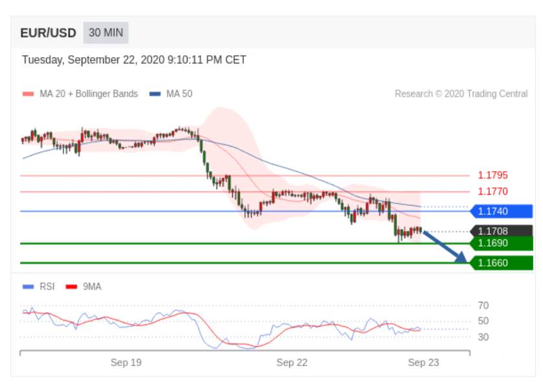Viewport: 543px width, 392px height.
Task: Click the green 1.1690 support price tag
Action: click(x=501, y=243)
